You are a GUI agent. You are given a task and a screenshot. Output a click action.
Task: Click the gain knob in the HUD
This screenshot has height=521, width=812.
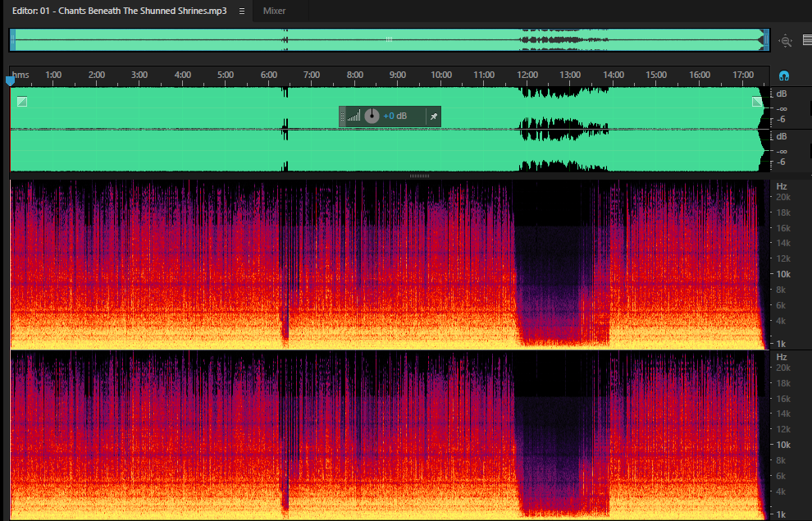(372, 116)
